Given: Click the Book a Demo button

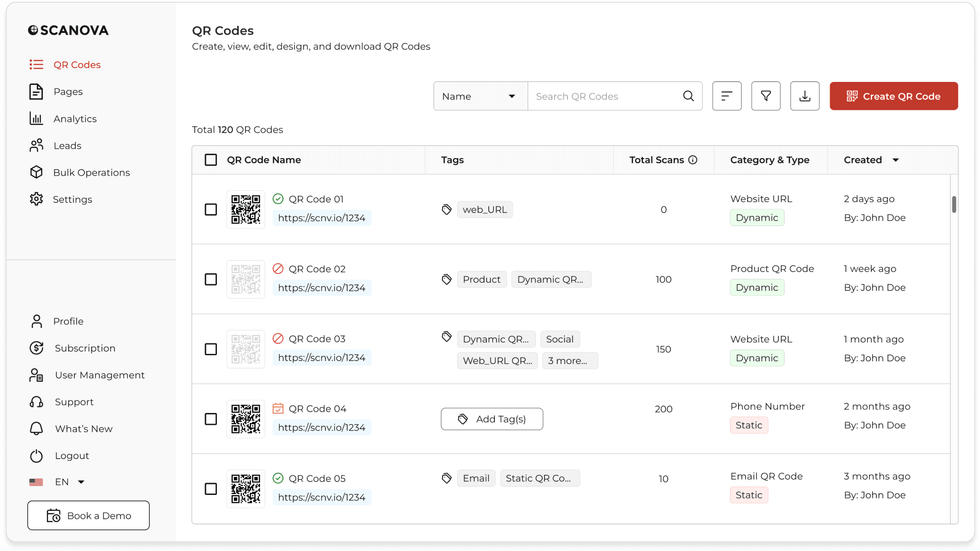Looking at the screenshot, I should [x=88, y=515].
